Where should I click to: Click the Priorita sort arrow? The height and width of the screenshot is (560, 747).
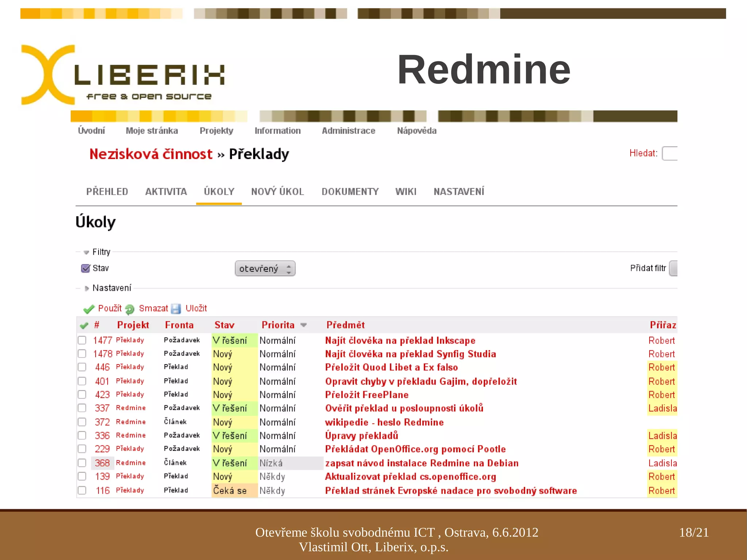pos(303,325)
